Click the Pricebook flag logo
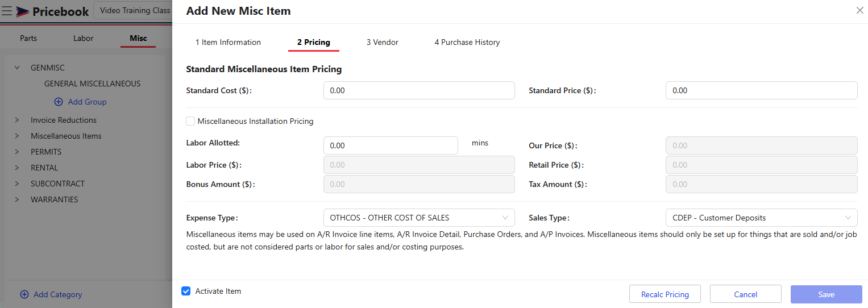The height and width of the screenshot is (308, 868). pos(23,11)
